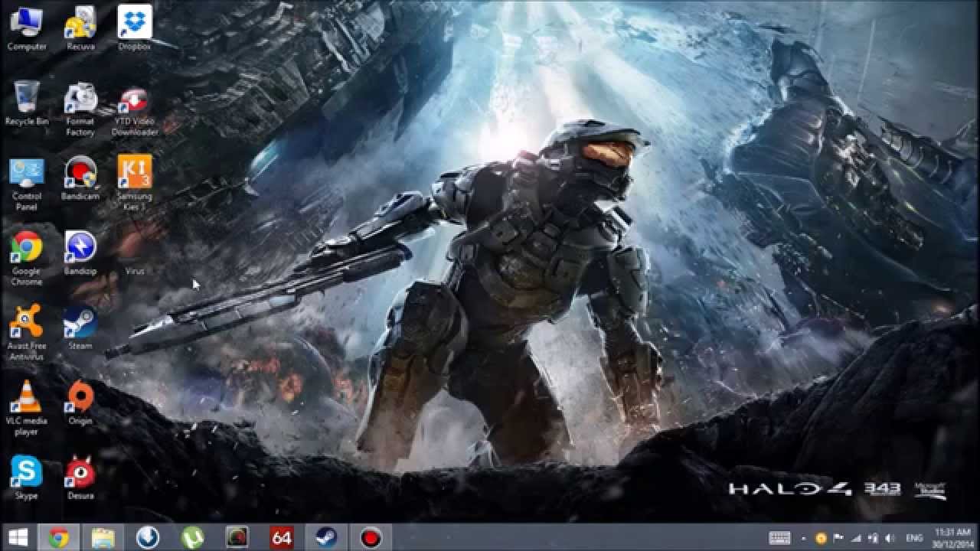Select the Samsung Kies 3 shortcut
The height and width of the screenshot is (551, 980).
pos(135,184)
